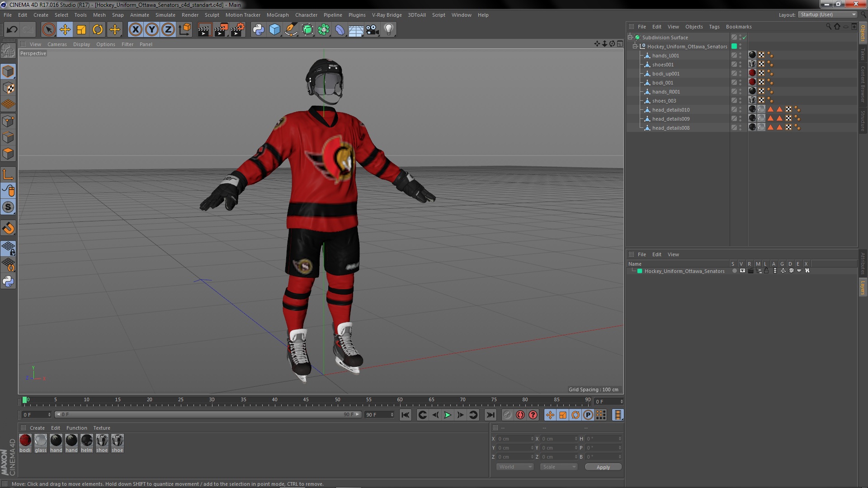The image size is (868, 488).
Task: Toggle layer Solo dot for Hockey_Uniform layer
Action: (x=734, y=271)
